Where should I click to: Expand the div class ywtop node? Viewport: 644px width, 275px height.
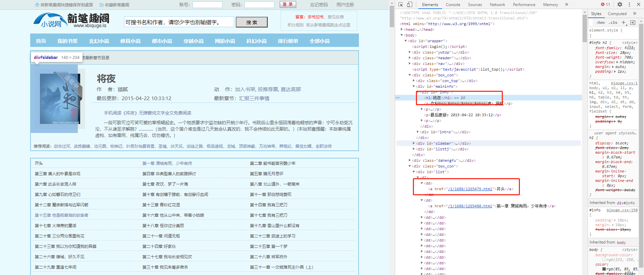click(410, 52)
